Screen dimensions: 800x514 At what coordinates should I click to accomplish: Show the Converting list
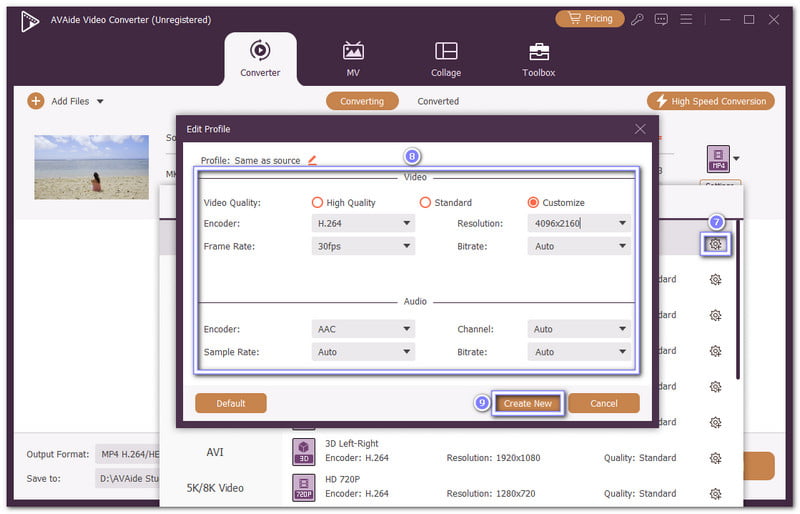(362, 101)
